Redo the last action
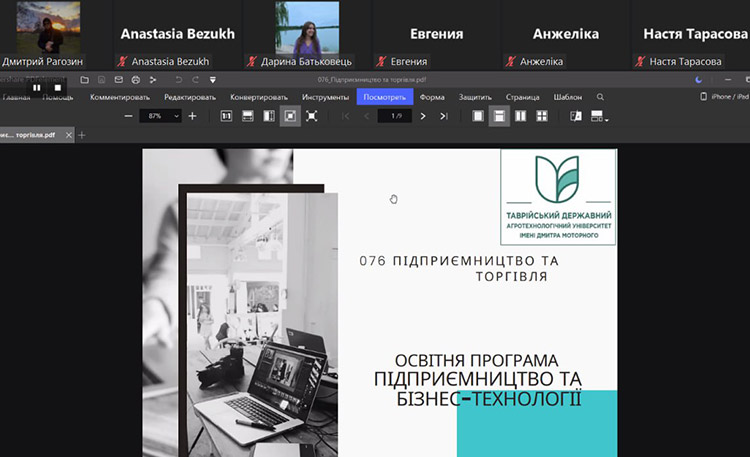 pyautogui.click(x=196, y=80)
